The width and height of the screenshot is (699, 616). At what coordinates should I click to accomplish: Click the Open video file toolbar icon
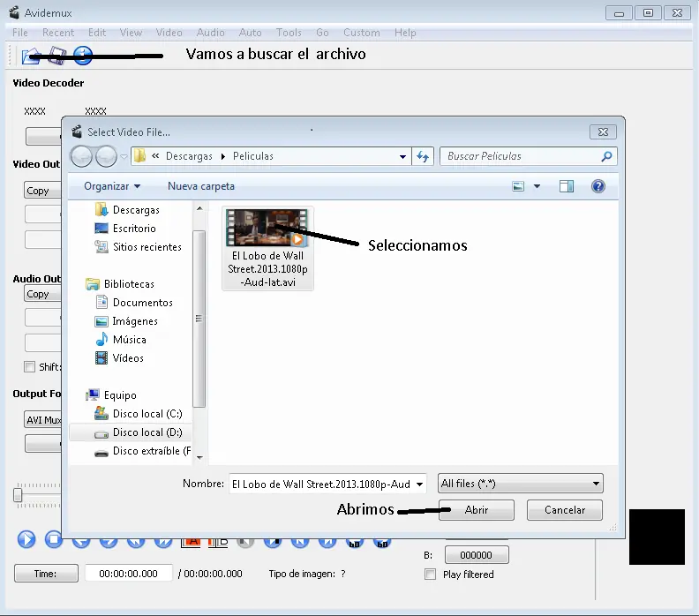point(31,56)
